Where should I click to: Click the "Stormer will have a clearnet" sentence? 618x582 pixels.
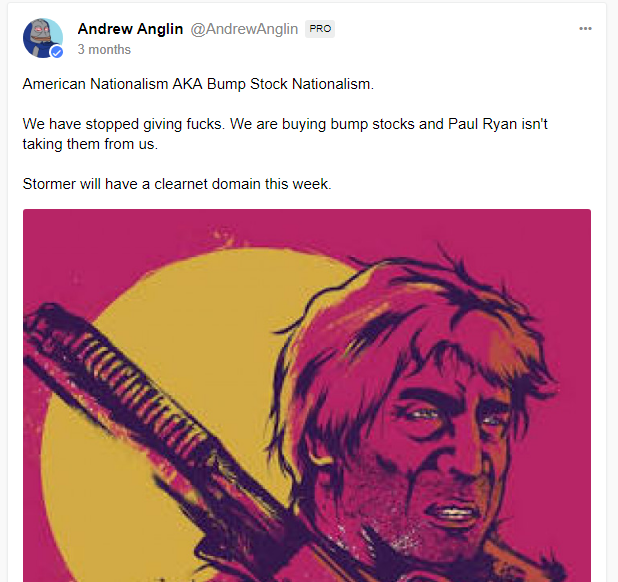(177, 184)
